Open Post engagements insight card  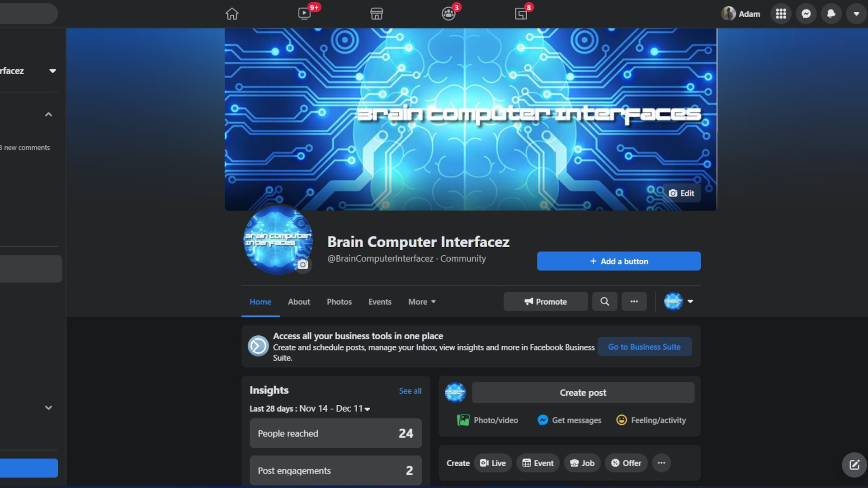[x=335, y=470]
